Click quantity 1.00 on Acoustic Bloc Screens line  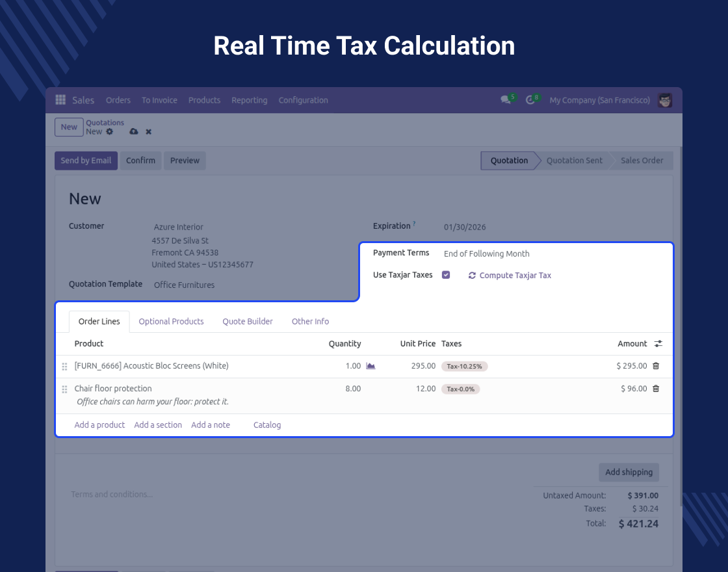click(x=353, y=366)
